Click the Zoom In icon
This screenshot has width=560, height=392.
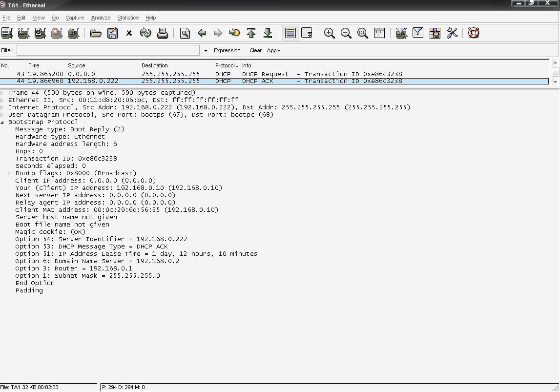point(329,33)
